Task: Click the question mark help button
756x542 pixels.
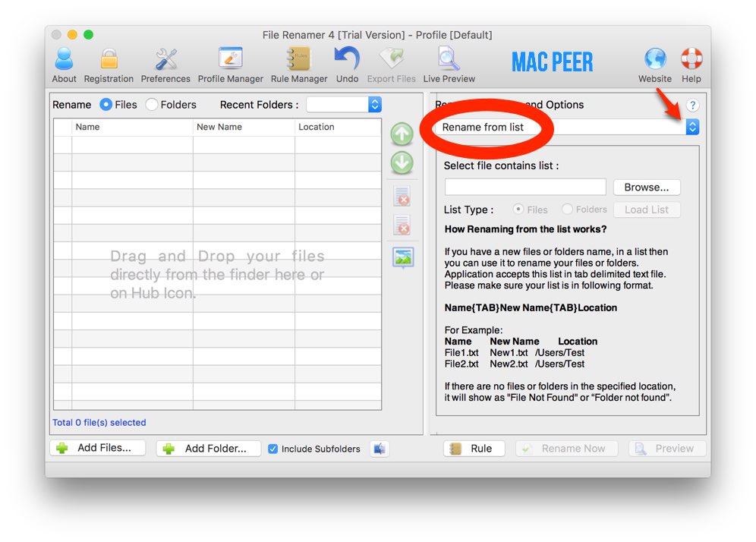Action: pyautogui.click(x=692, y=105)
